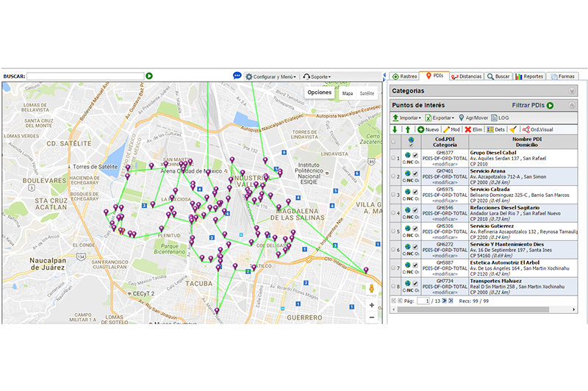Screen dimensions: 588x391
Task: Switch to the PDIs tab
Action: (434, 76)
